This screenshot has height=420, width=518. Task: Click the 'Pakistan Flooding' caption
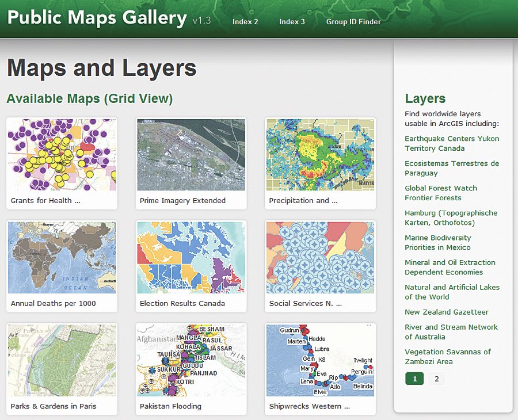point(170,406)
